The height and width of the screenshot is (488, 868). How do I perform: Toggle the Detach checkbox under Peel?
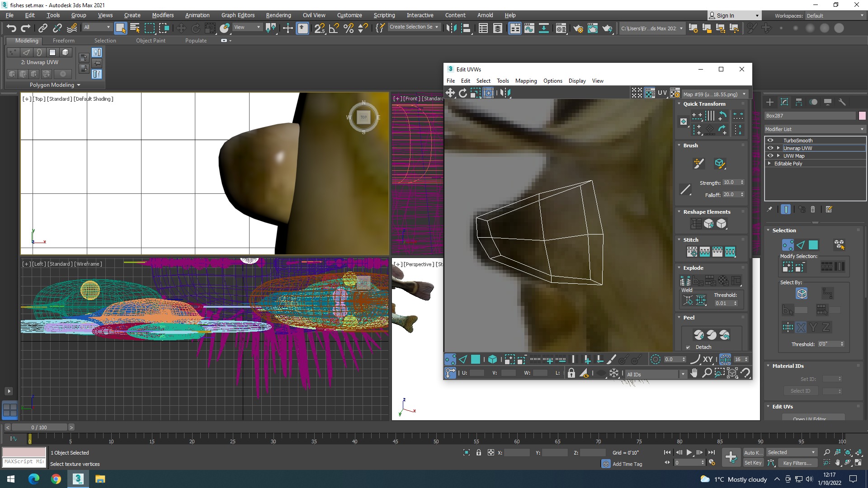pos(688,347)
